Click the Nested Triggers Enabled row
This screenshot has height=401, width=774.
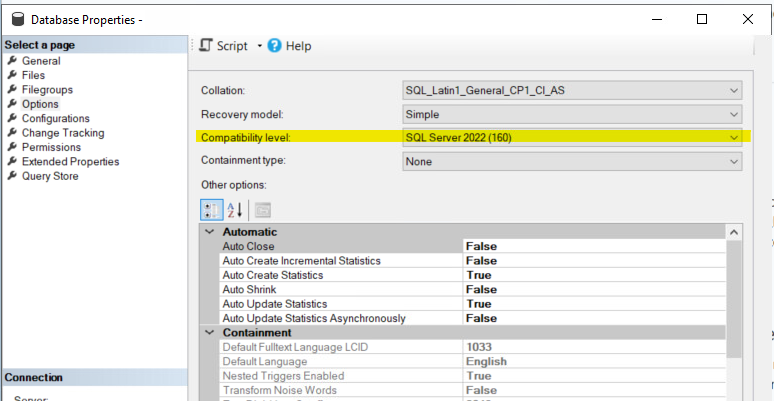pyautogui.click(x=472, y=375)
